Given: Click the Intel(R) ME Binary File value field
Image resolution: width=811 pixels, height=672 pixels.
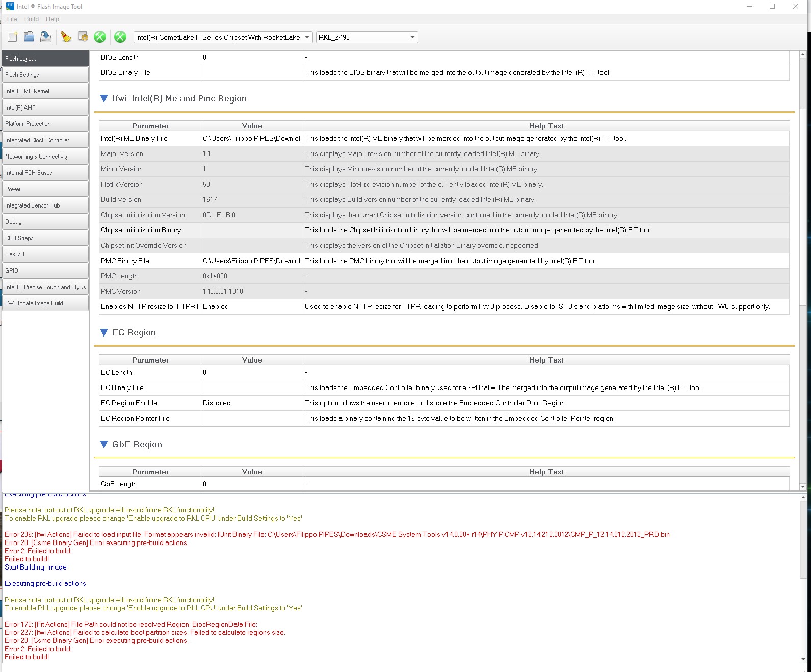Looking at the screenshot, I should 252,139.
